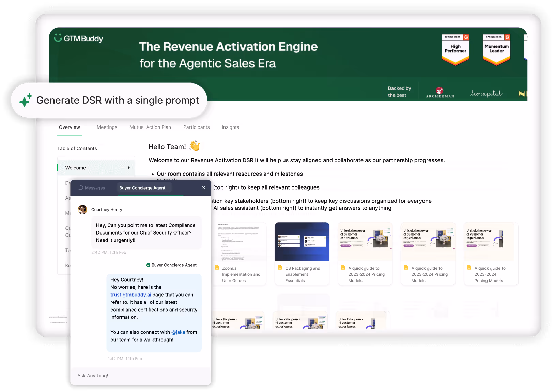
Task: Click the Archerman investor logo
Action: [440, 93]
